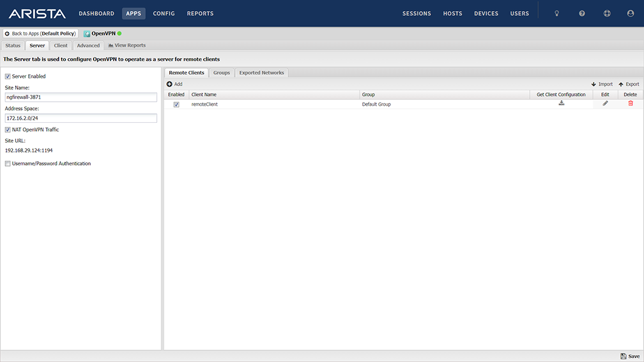
Task: Click the Delete column header
Action: 631,95
